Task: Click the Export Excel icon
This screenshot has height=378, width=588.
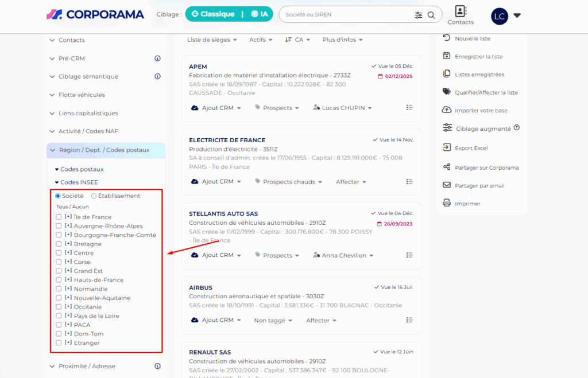Action: pos(447,147)
